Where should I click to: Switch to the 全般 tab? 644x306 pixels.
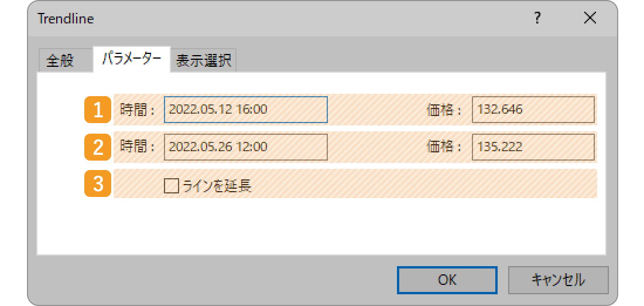pos(60,61)
